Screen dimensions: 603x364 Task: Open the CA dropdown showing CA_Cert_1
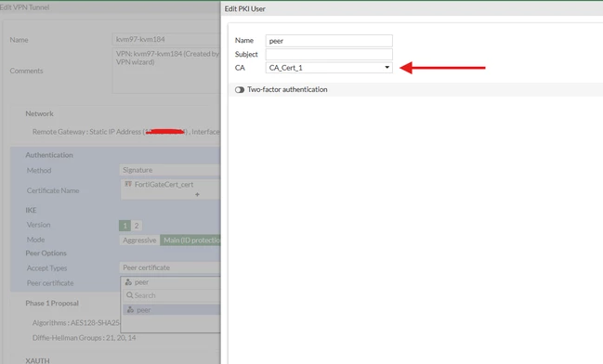pos(329,68)
